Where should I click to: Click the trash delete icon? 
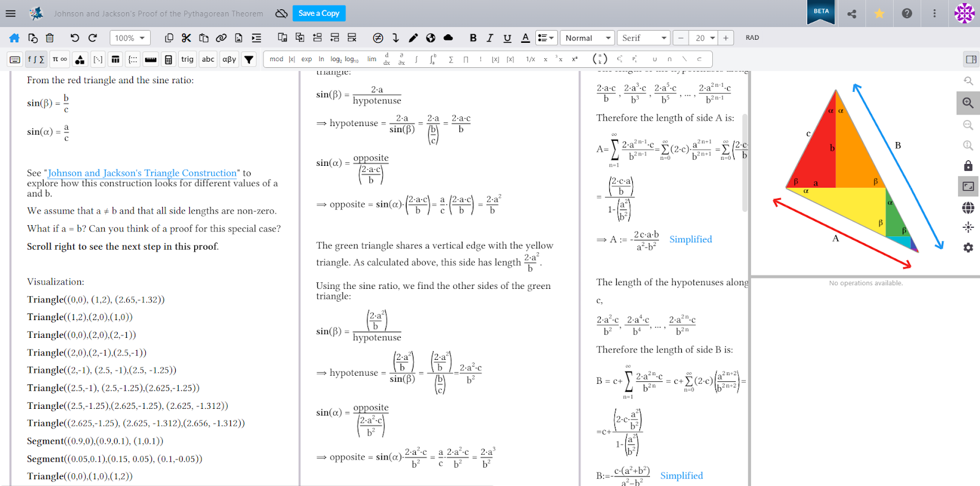pyautogui.click(x=50, y=38)
